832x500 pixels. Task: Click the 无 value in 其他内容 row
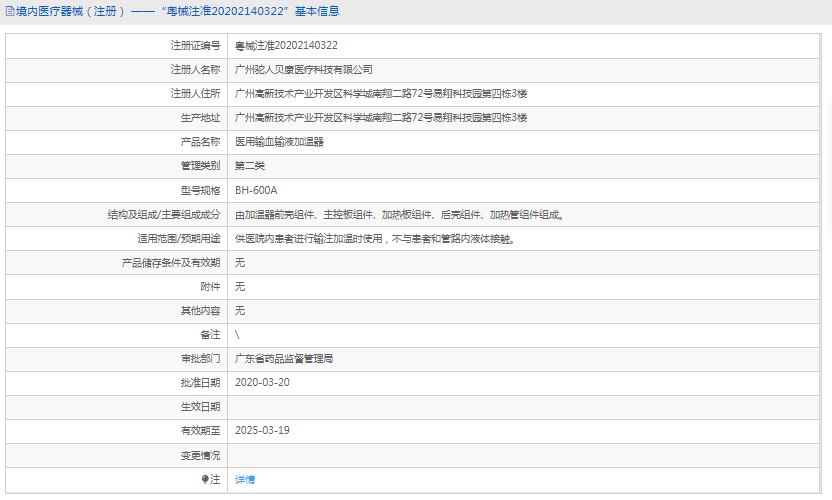click(x=240, y=311)
